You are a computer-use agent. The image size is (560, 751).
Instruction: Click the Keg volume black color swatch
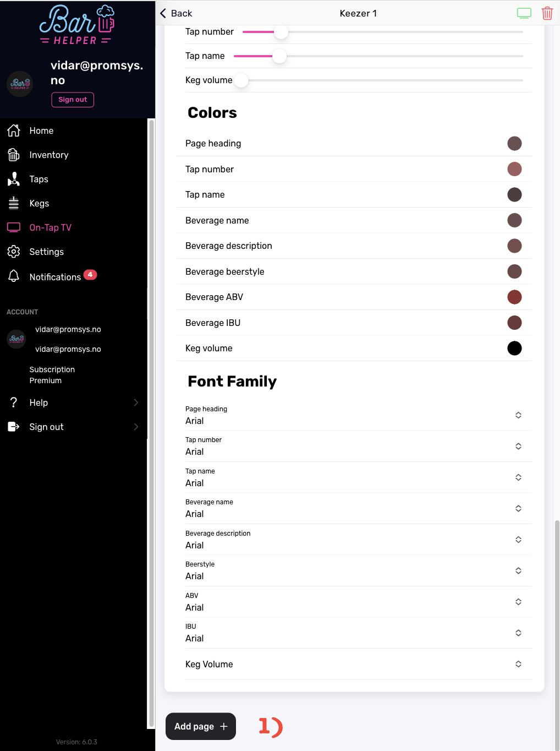point(514,349)
